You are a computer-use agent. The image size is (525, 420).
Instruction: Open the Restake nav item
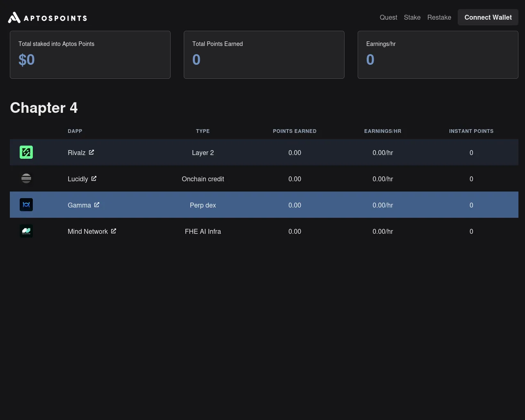pos(439,17)
